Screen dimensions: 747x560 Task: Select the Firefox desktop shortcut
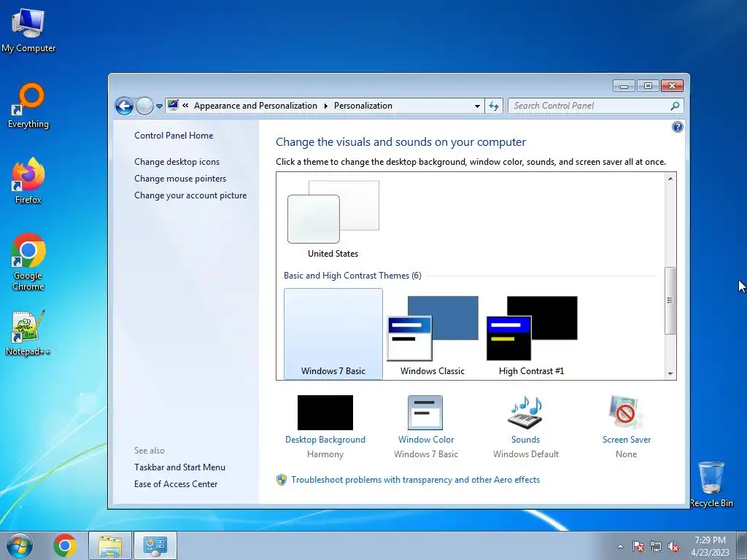28,181
